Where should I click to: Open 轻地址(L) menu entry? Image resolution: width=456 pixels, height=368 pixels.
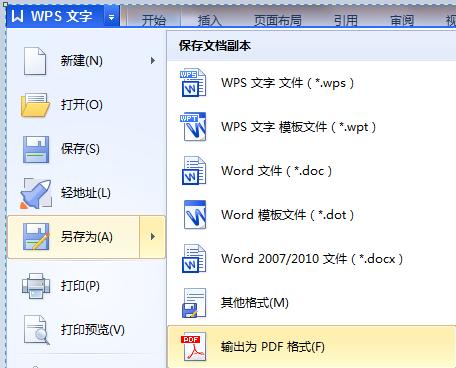pyautogui.click(x=86, y=193)
